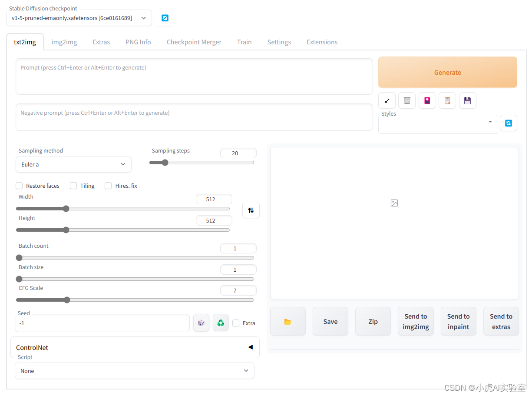Screen dimensions: 532x396
Task: Check the Extra seed option
Action: tap(236, 323)
